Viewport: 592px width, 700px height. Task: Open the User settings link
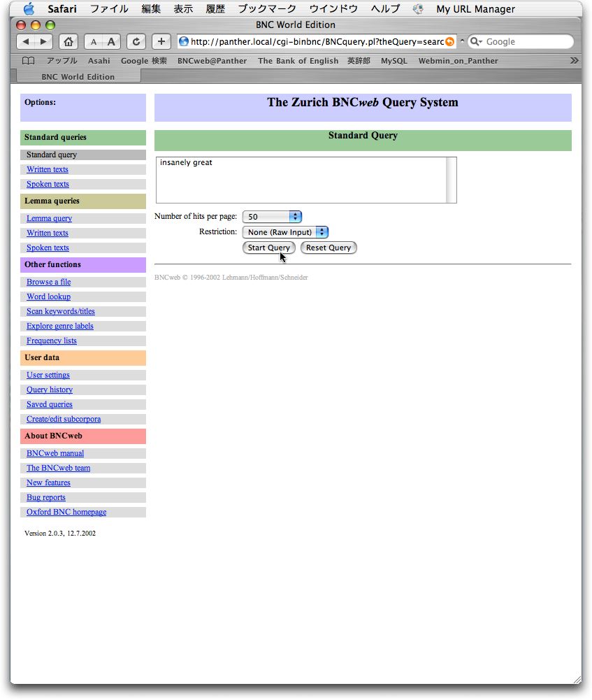[x=48, y=375]
